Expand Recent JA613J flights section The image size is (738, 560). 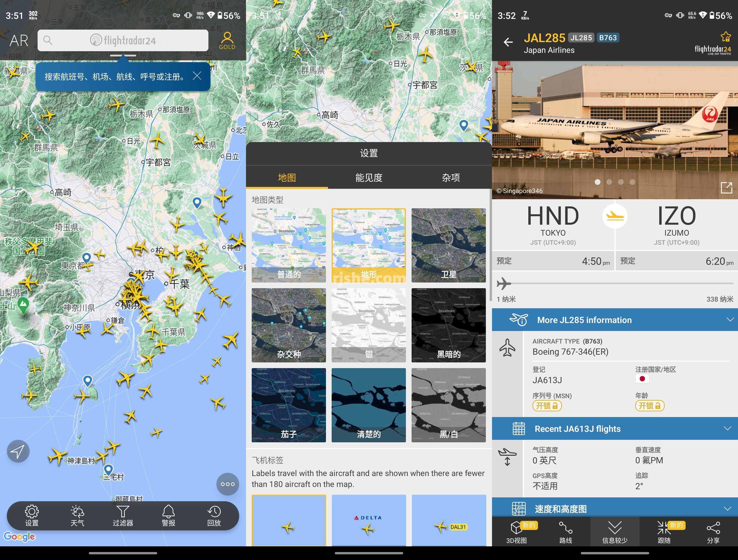(615, 429)
